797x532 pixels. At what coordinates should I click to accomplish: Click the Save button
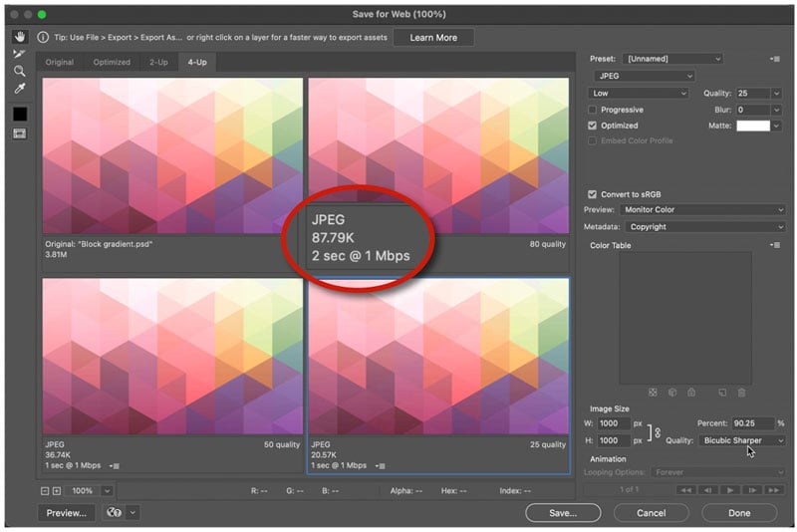tap(563, 513)
